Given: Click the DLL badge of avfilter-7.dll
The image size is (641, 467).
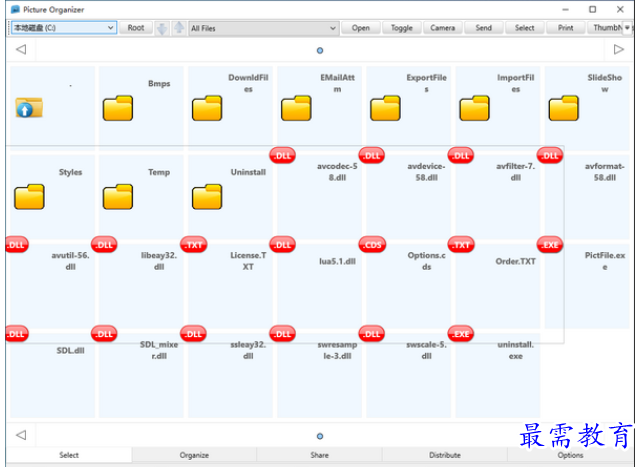Looking at the screenshot, I should pos(461,156).
